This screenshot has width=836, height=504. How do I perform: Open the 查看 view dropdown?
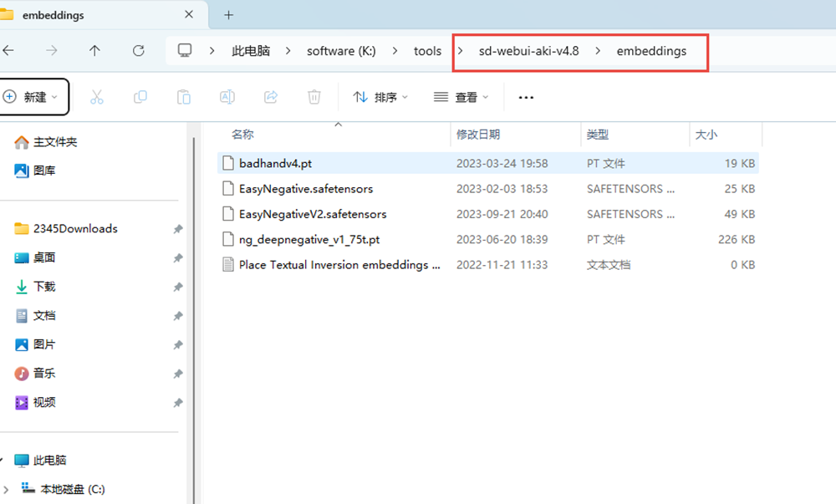[x=461, y=97]
